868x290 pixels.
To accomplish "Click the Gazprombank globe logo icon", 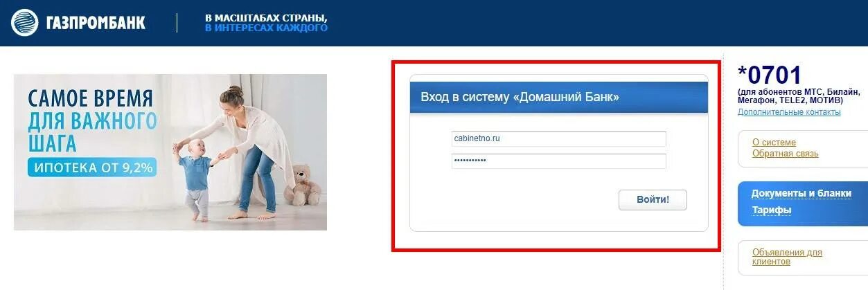I will point(24,23).
